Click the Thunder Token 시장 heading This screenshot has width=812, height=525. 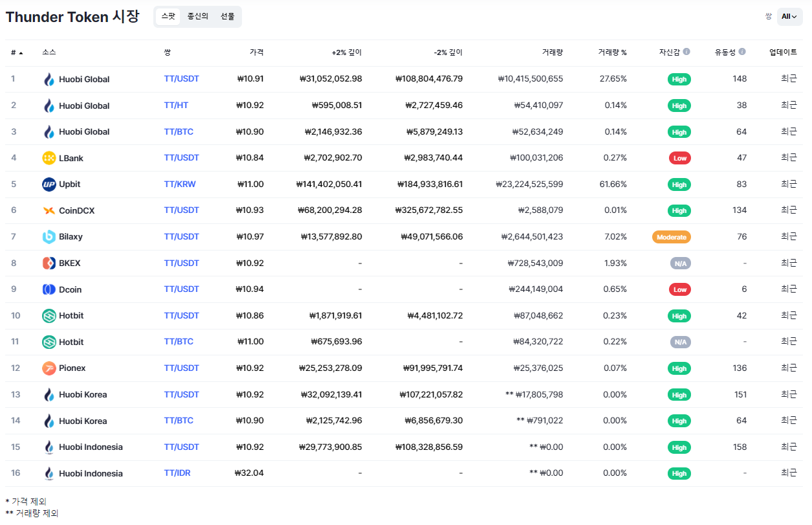tap(72, 17)
